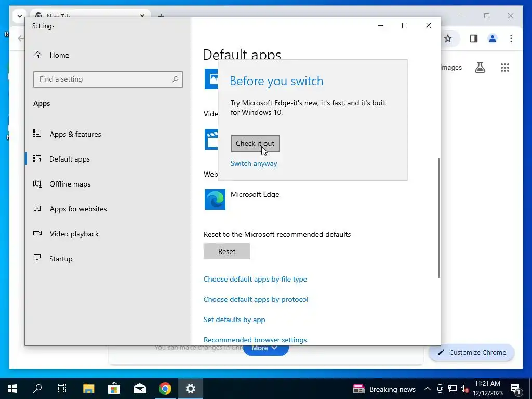Open Chrome Labs flask icon

(480, 68)
